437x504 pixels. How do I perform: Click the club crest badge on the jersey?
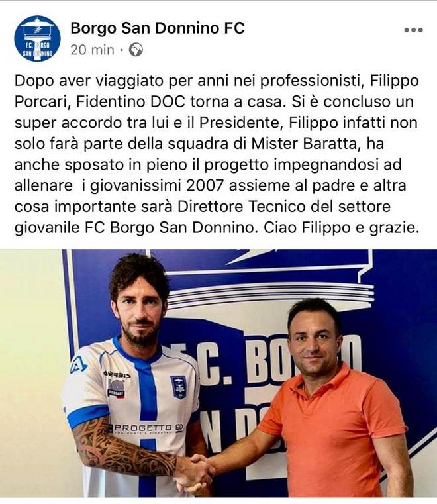[179, 387]
